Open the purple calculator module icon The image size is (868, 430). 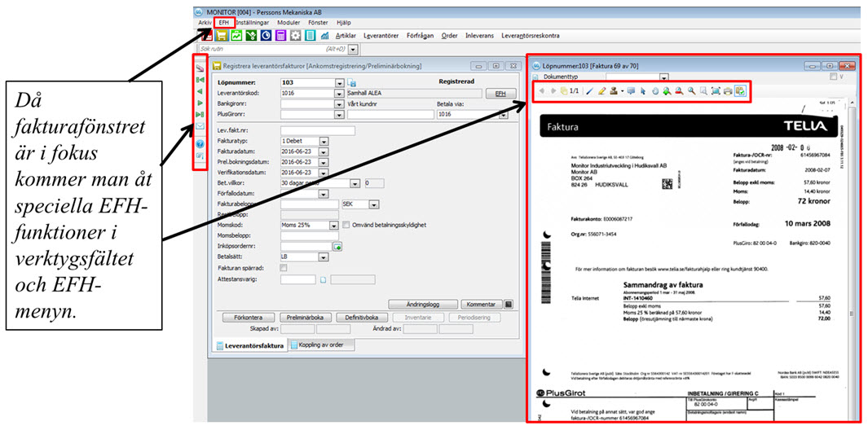click(x=280, y=35)
